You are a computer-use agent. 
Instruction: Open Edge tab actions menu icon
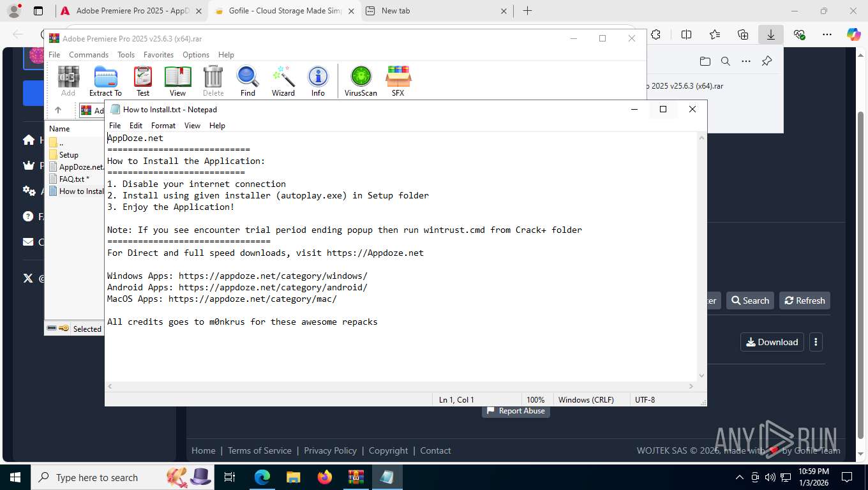[x=38, y=11]
